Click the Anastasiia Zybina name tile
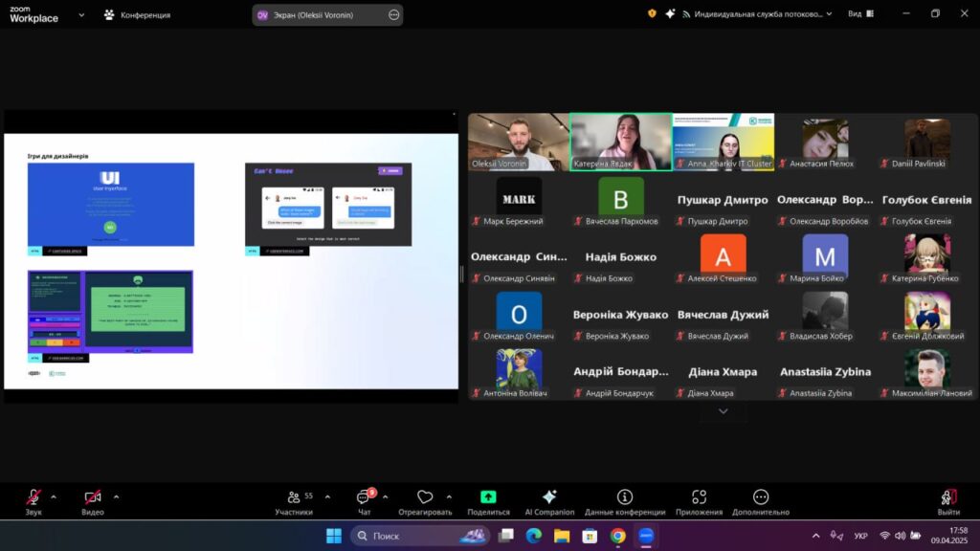 (x=825, y=372)
